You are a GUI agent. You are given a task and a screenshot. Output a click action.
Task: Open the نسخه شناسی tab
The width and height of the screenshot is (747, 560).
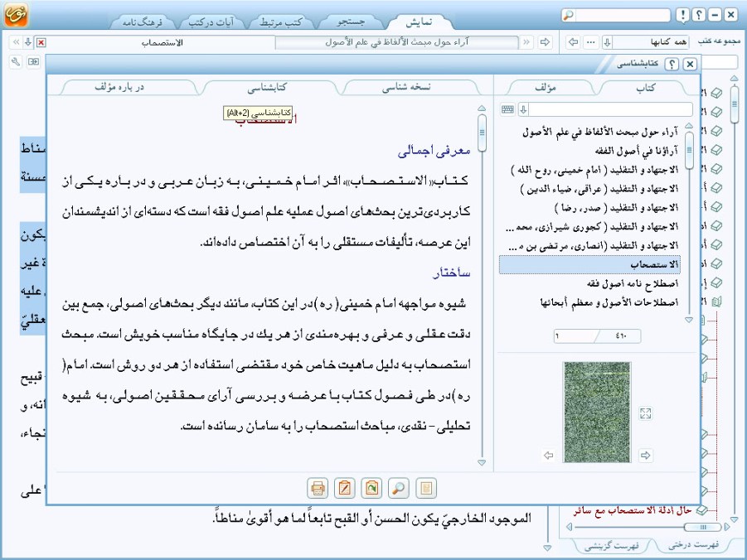pos(407,87)
